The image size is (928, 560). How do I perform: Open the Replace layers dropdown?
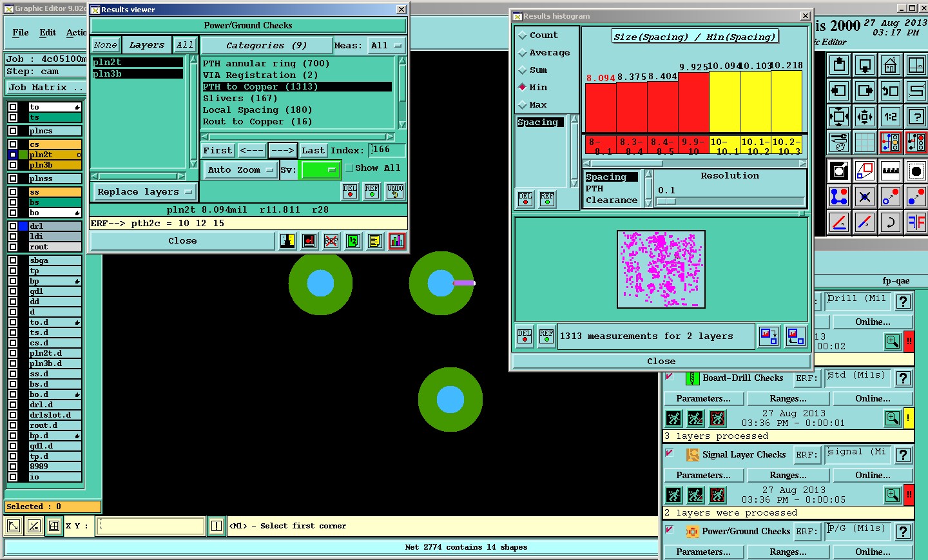(x=144, y=192)
